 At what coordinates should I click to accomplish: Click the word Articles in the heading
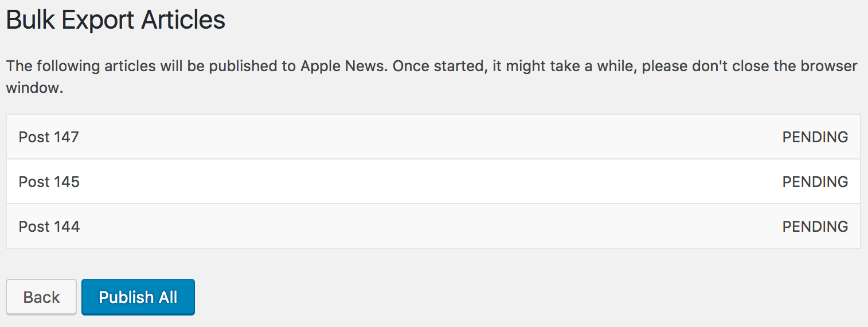coord(183,20)
